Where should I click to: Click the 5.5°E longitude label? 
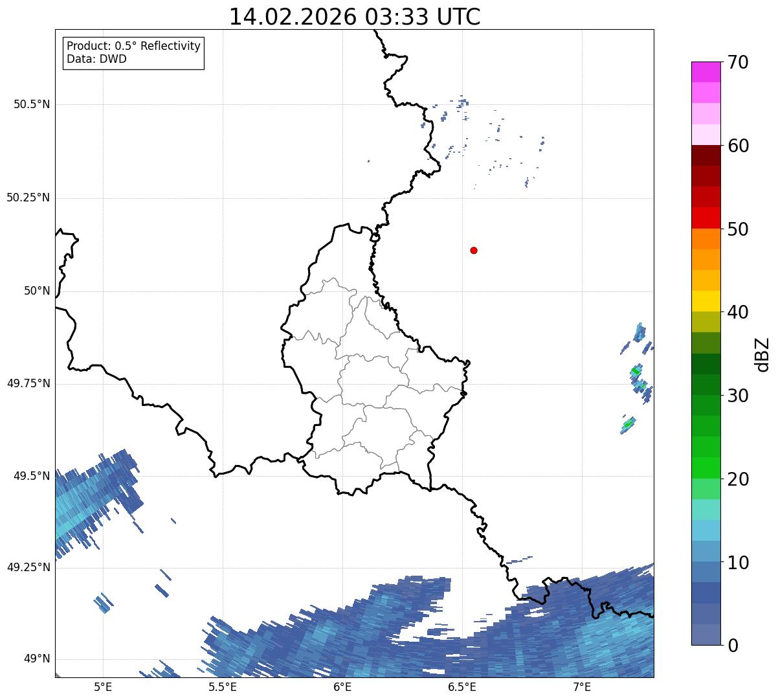[223, 686]
